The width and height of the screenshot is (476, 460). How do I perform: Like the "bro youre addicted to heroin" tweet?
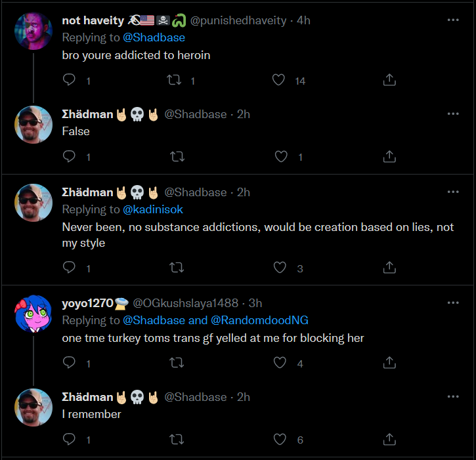click(x=279, y=80)
